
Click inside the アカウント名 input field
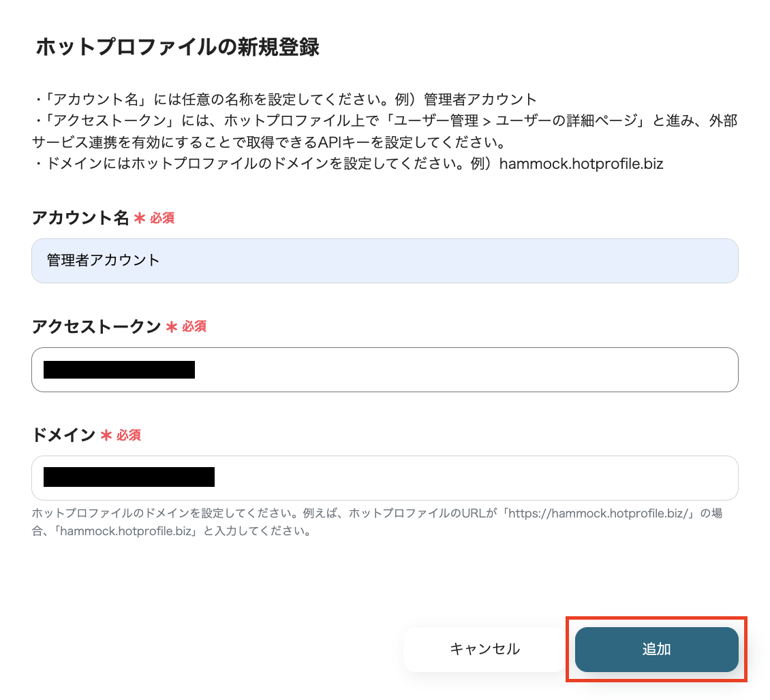[x=385, y=261]
